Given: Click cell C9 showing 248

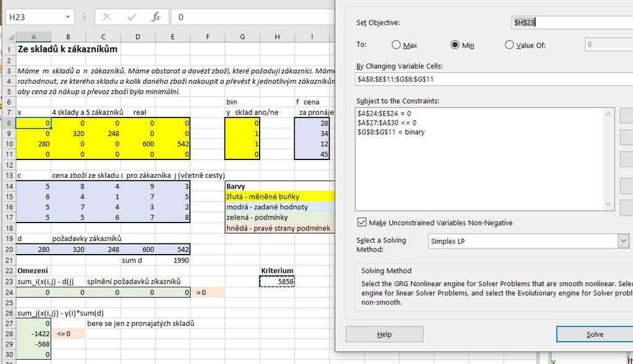Looking at the screenshot, I should (x=103, y=133).
